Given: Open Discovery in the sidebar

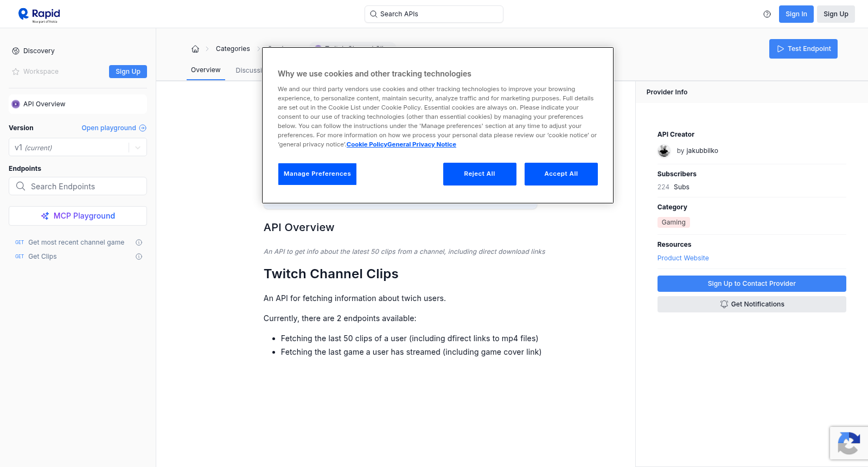Looking at the screenshot, I should tap(39, 51).
